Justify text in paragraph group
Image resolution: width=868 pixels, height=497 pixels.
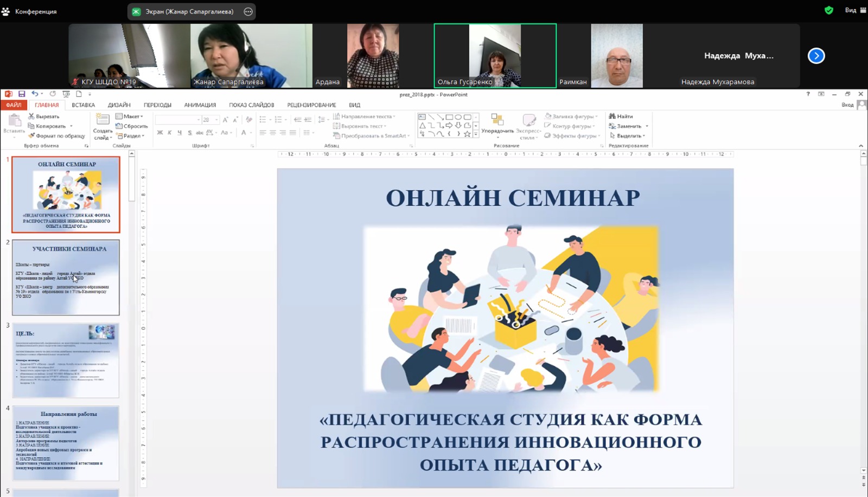pos(293,132)
